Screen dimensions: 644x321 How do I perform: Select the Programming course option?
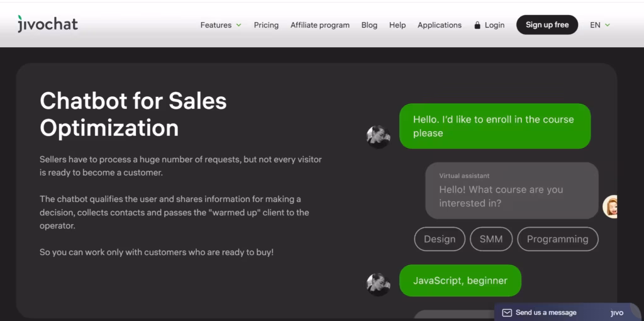(x=557, y=239)
